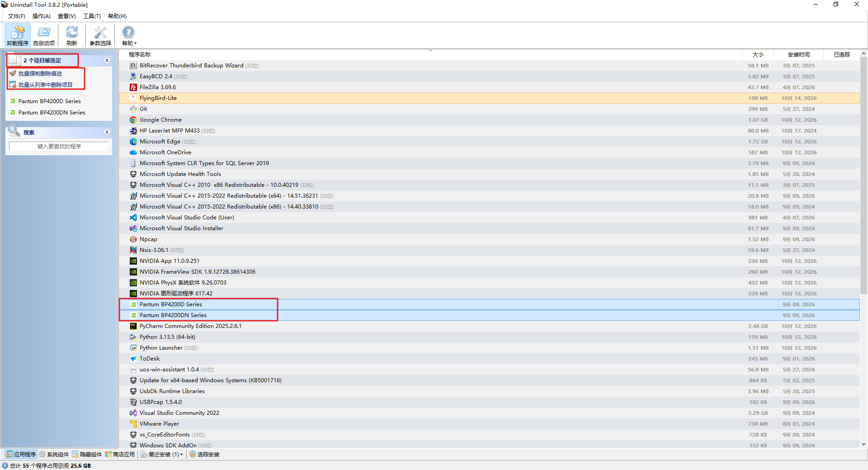Viewport: 868px width, 470px height.
Task: Select Pantum BP4200D Series in sidebar
Action: tap(49, 101)
